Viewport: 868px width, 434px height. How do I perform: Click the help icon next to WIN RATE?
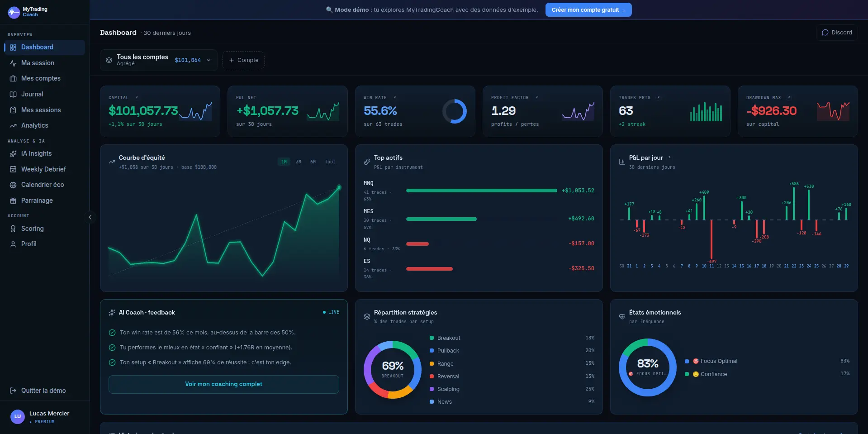point(395,98)
